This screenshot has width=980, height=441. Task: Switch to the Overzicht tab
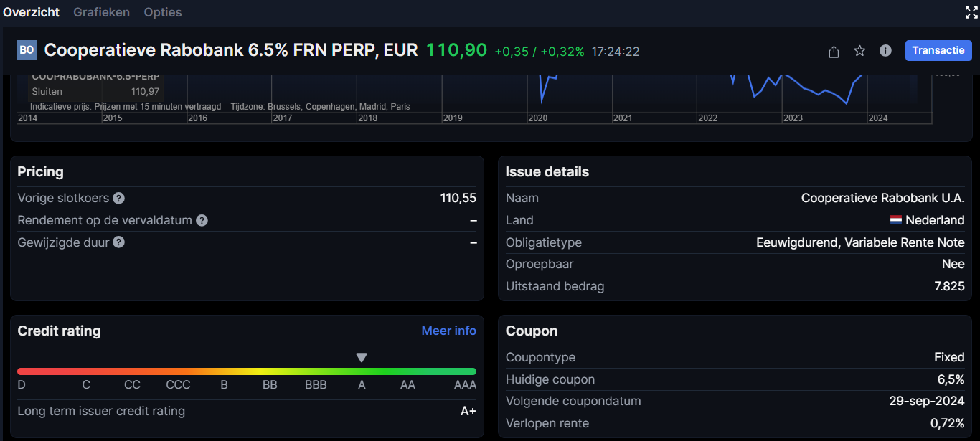click(31, 12)
